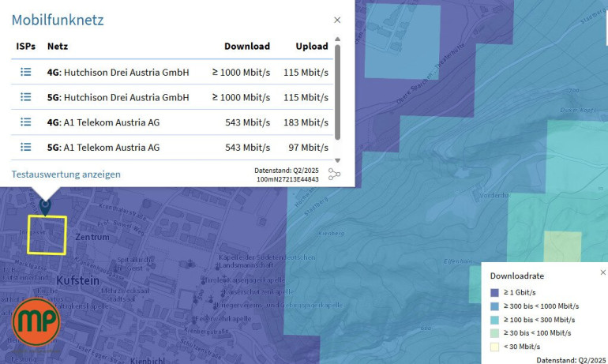Close the Downloadrate legend panel
Viewport: 608px width, 364px height.
click(602, 272)
